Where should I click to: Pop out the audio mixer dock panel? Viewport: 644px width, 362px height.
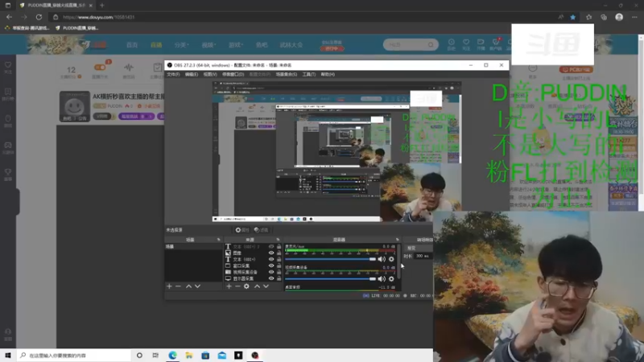pyautogui.click(x=397, y=239)
